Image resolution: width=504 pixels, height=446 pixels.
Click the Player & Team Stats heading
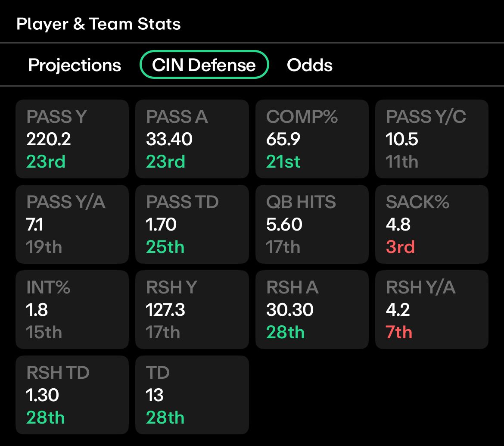tap(98, 24)
